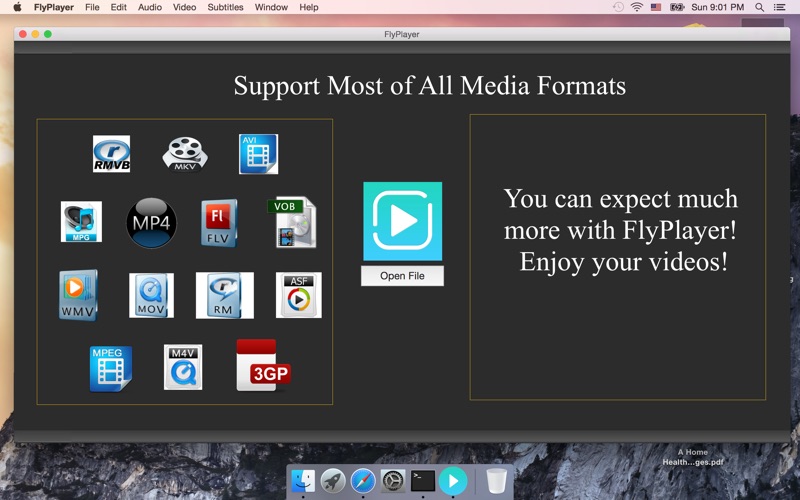The width and height of the screenshot is (800, 500).
Task: Open the Edit menu
Action: click(118, 7)
